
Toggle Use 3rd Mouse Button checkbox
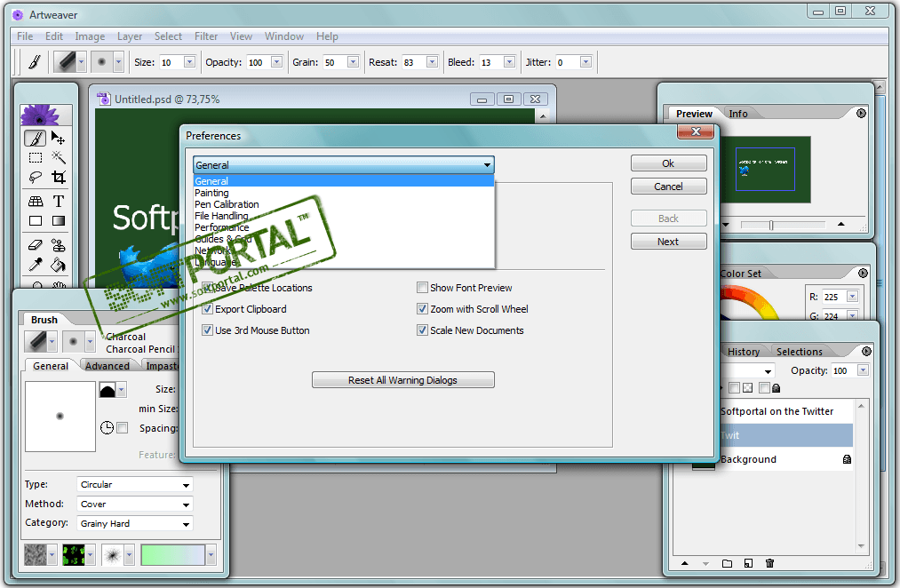(207, 330)
